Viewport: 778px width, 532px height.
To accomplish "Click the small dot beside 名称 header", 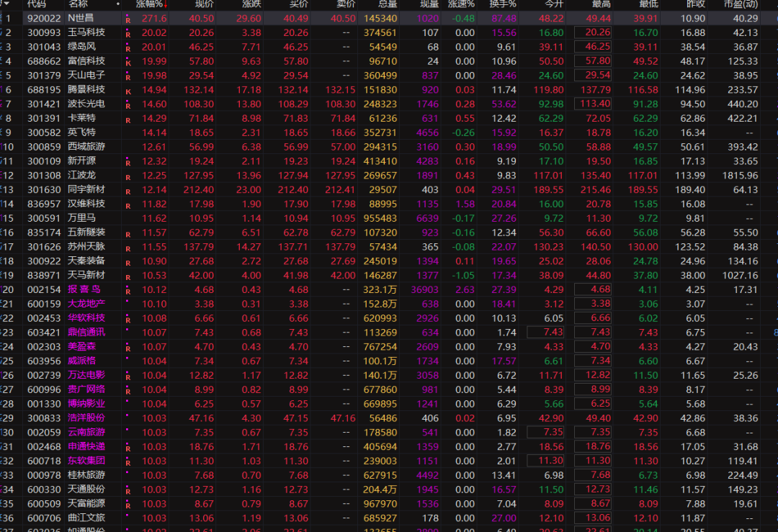I will (117, 4).
